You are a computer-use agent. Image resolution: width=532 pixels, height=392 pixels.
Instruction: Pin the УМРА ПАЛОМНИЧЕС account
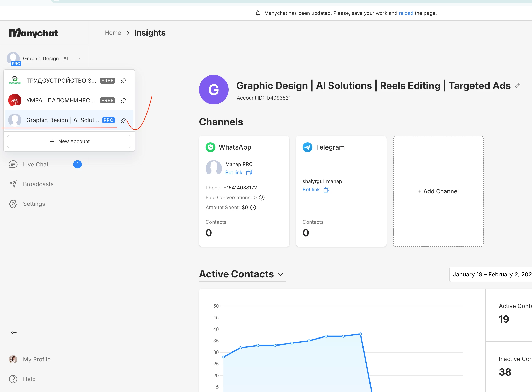click(x=123, y=100)
